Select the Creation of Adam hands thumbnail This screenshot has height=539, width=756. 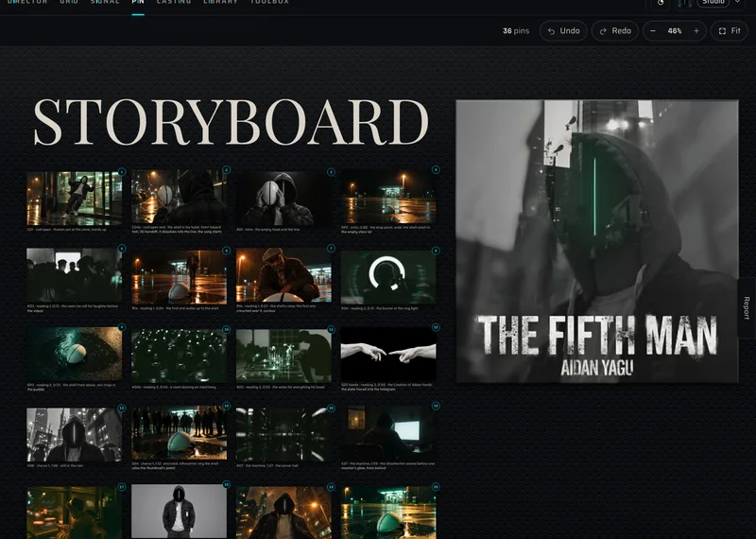(388, 355)
